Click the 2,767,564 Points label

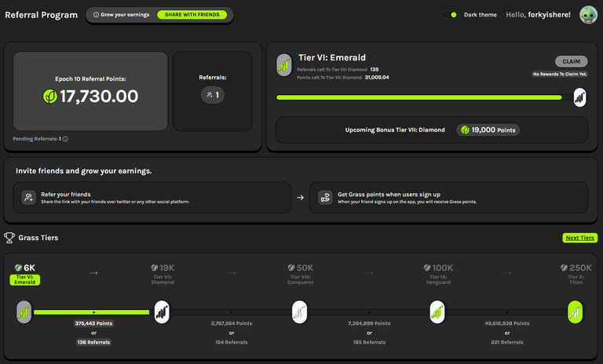tap(232, 323)
